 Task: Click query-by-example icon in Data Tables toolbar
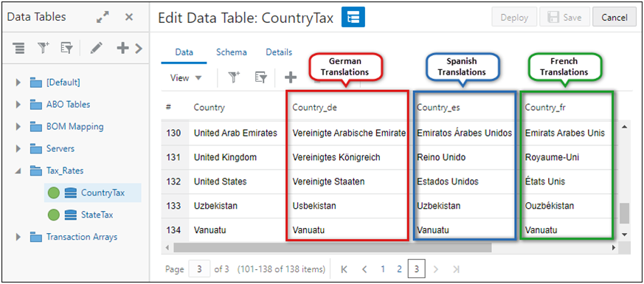click(66, 49)
